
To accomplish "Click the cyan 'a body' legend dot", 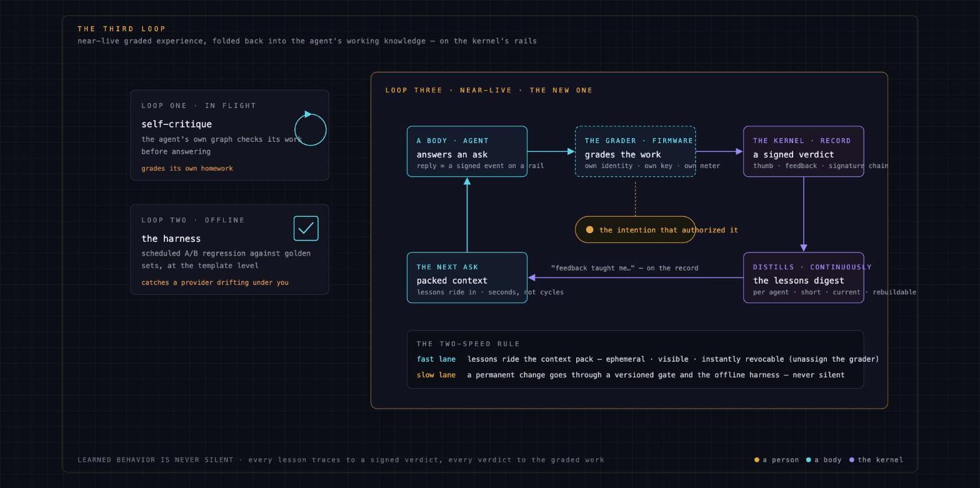I will coord(809,460).
